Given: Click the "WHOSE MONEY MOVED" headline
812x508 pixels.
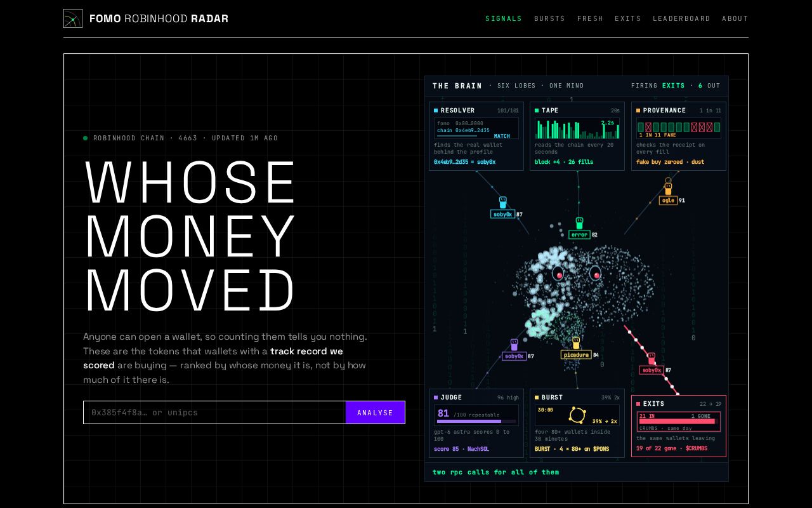Looking at the screenshot, I should (x=190, y=236).
